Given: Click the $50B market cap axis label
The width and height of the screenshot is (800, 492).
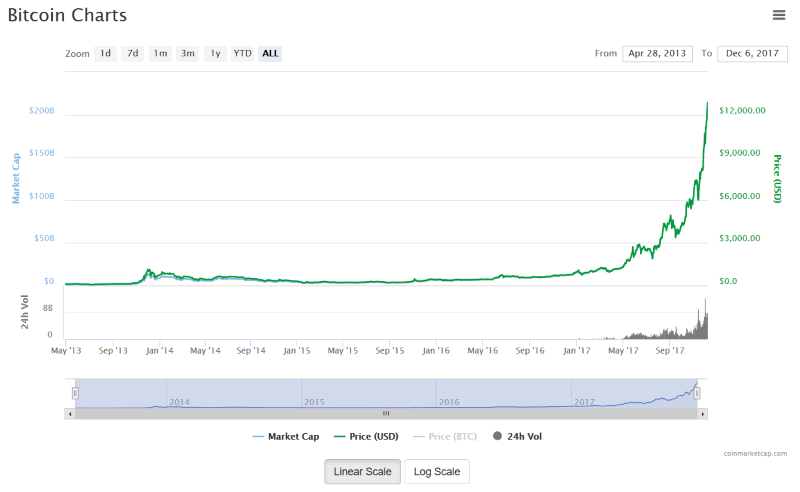Looking at the screenshot, I should point(44,238).
